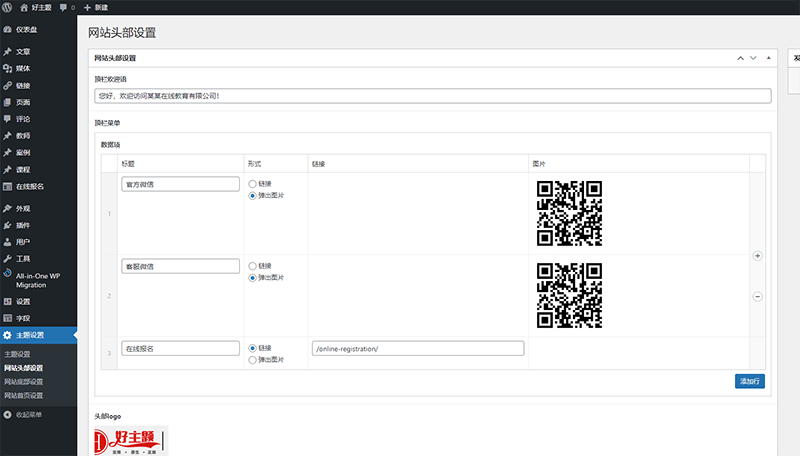Select 弹出图片 radio for 在线报名 row
The height and width of the screenshot is (456, 800).
click(x=252, y=360)
